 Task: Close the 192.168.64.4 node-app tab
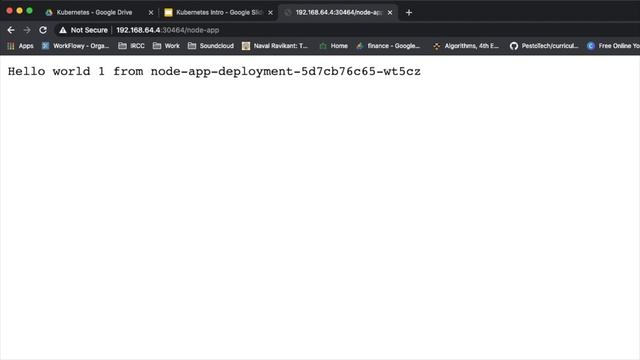[x=390, y=13]
